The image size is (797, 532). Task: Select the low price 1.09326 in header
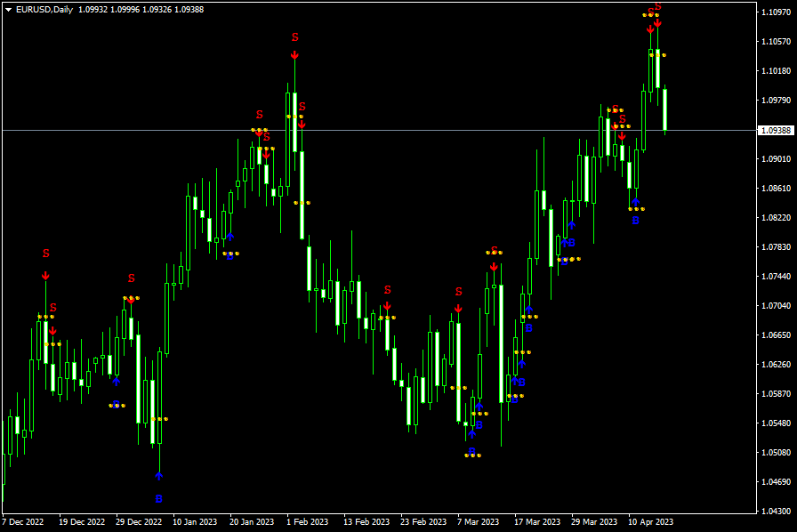pos(157,10)
